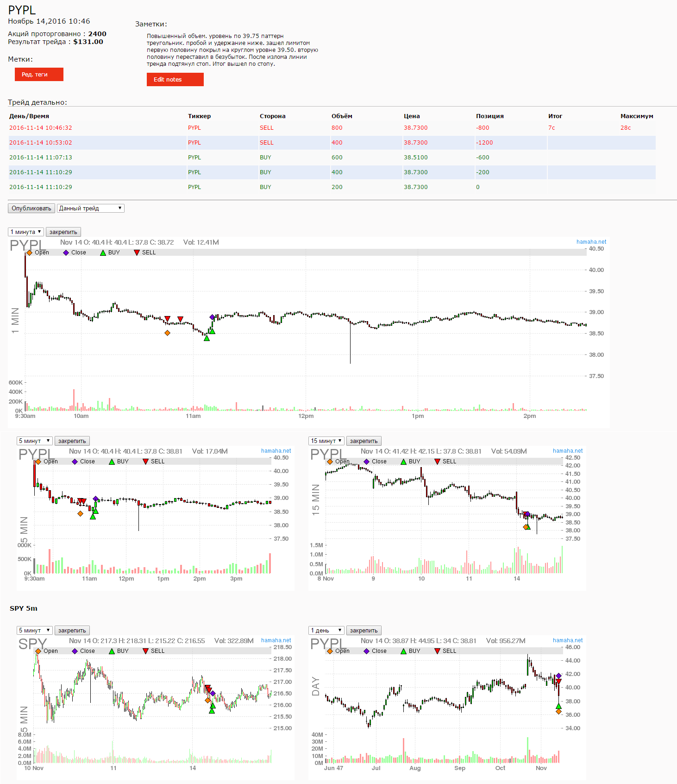Click the PYPL page title
The height and width of the screenshot is (784, 677).
tap(22, 10)
